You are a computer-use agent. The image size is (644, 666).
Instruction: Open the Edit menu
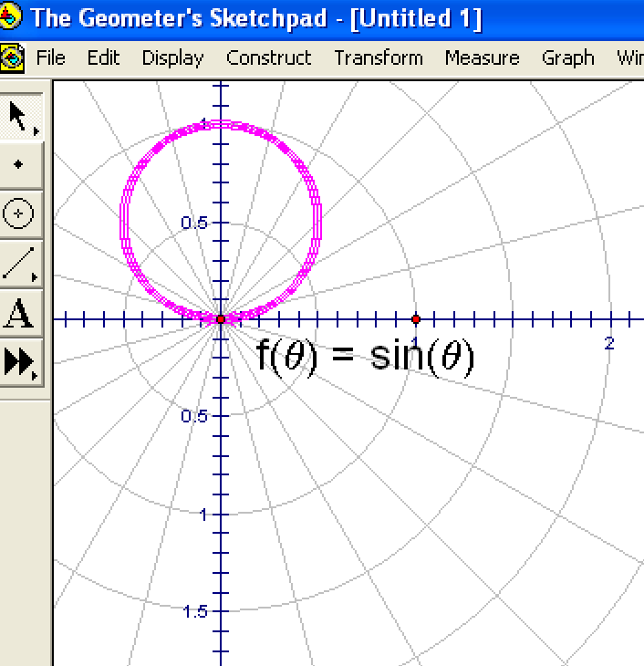tap(104, 57)
